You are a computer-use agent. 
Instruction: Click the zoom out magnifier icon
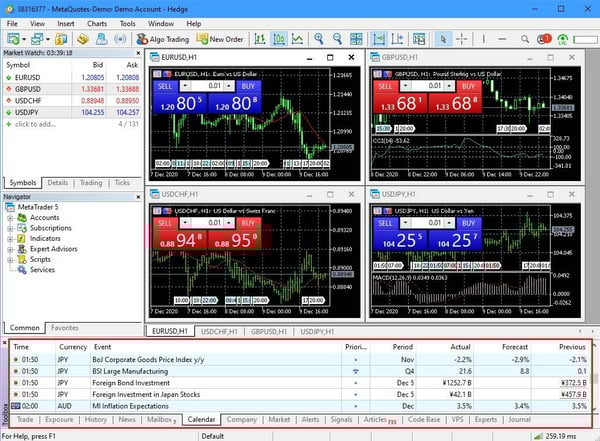coord(339,39)
